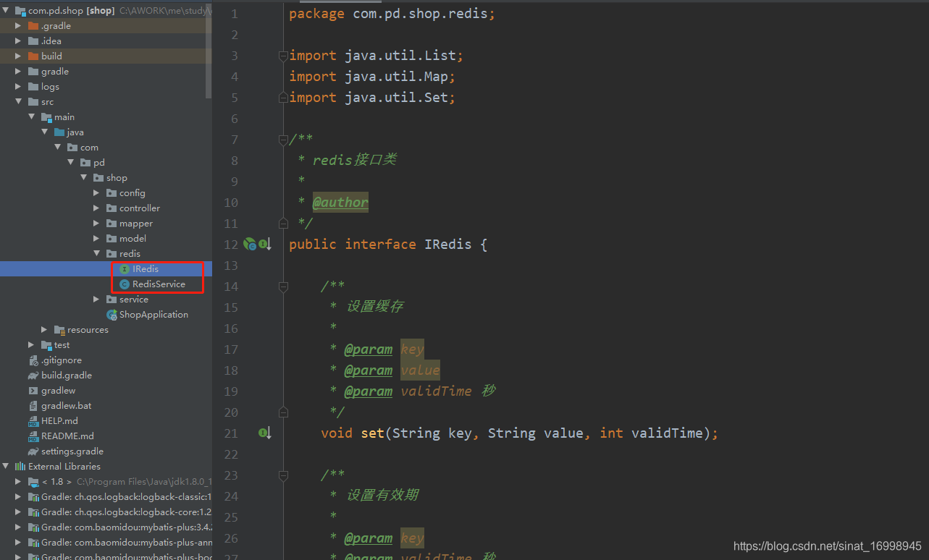Fold the Javadoc comment starting at line 23
The image size is (929, 560).
283,475
